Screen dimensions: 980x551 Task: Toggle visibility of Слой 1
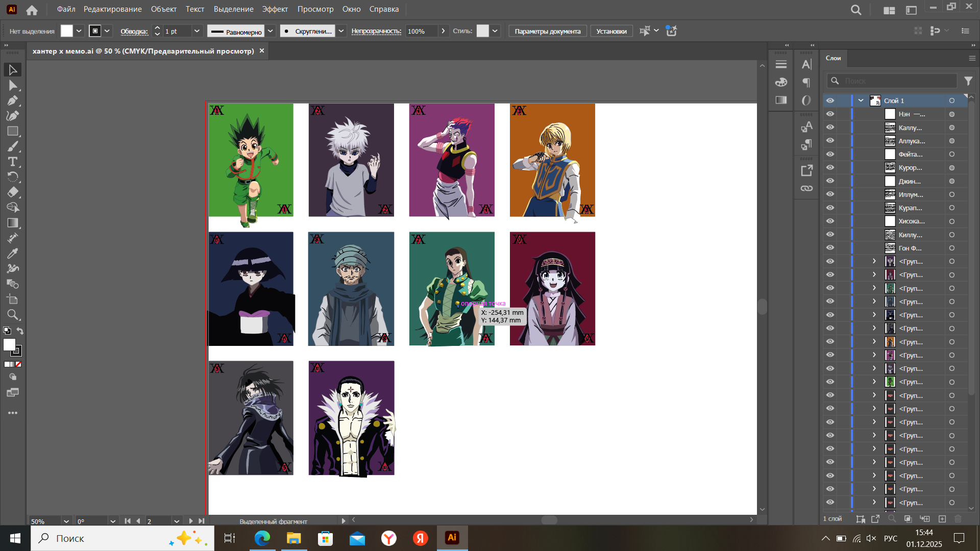click(830, 101)
